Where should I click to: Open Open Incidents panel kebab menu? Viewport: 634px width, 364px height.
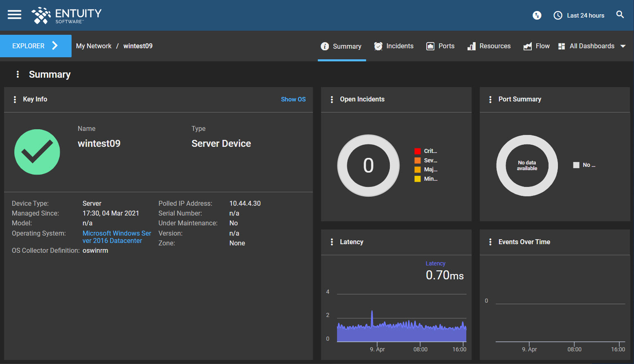(332, 99)
